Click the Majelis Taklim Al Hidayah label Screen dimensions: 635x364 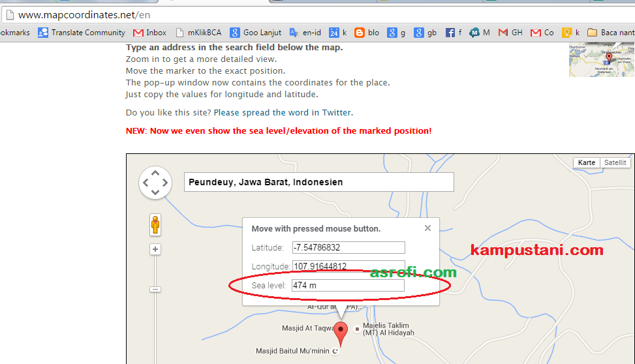(388, 329)
